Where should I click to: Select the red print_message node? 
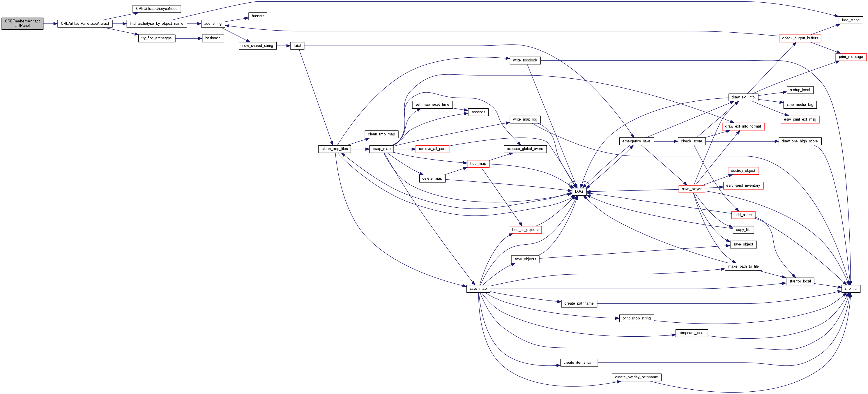(850, 56)
